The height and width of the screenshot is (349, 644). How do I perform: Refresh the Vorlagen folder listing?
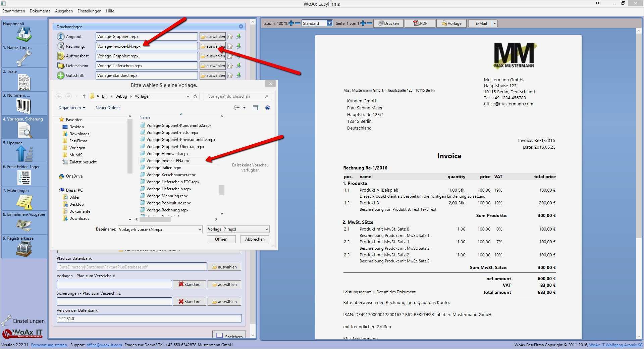coord(196,96)
